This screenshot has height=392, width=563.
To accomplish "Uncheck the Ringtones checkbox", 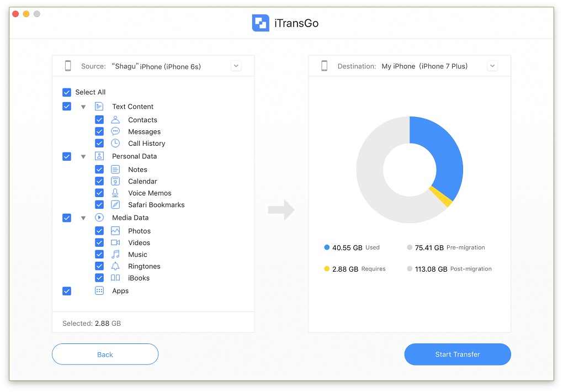I will [x=99, y=266].
